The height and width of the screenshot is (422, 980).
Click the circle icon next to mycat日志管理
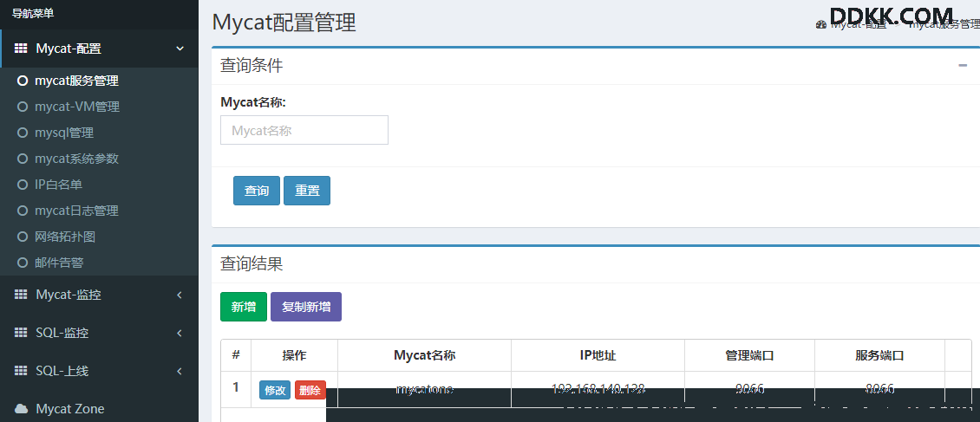click(23, 211)
